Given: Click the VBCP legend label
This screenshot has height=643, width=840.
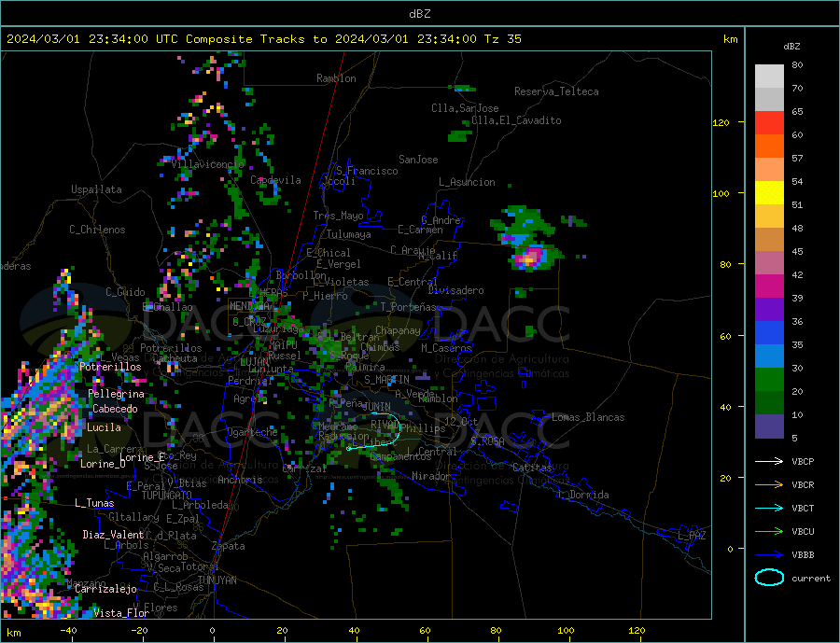Looking at the screenshot, I should click(803, 461).
